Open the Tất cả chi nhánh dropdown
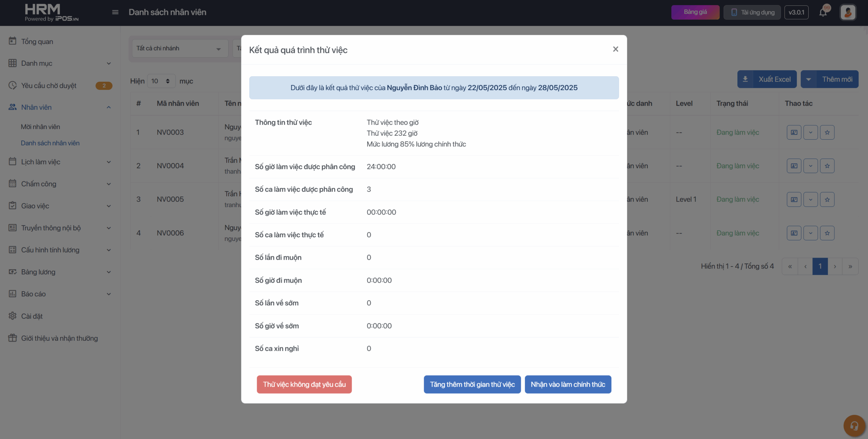The height and width of the screenshot is (439, 868). click(x=180, y=48)
